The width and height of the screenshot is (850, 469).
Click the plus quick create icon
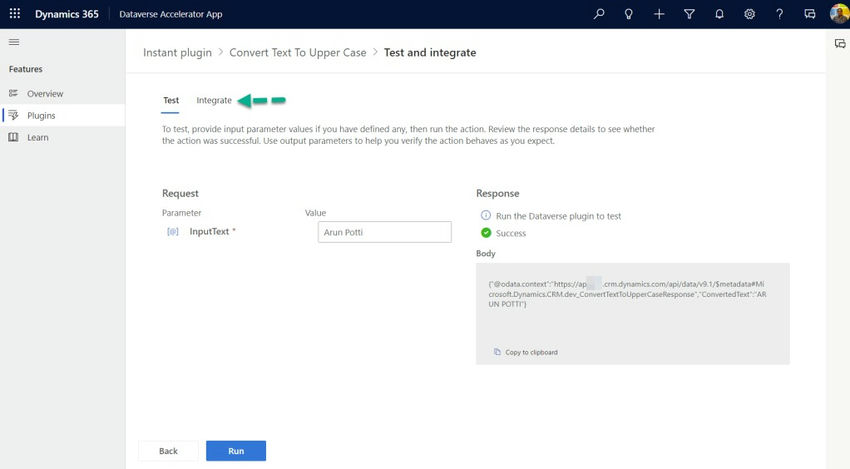point(659,14)
